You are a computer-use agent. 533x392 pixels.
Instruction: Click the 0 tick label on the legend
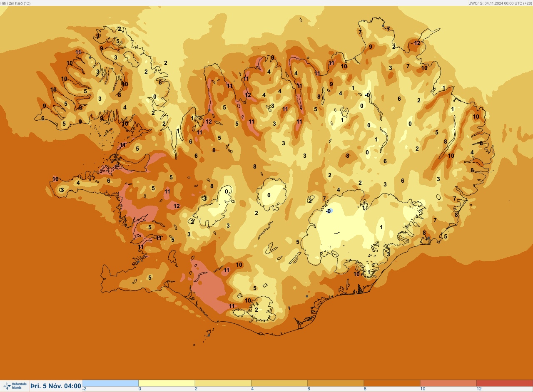(140, 389)
